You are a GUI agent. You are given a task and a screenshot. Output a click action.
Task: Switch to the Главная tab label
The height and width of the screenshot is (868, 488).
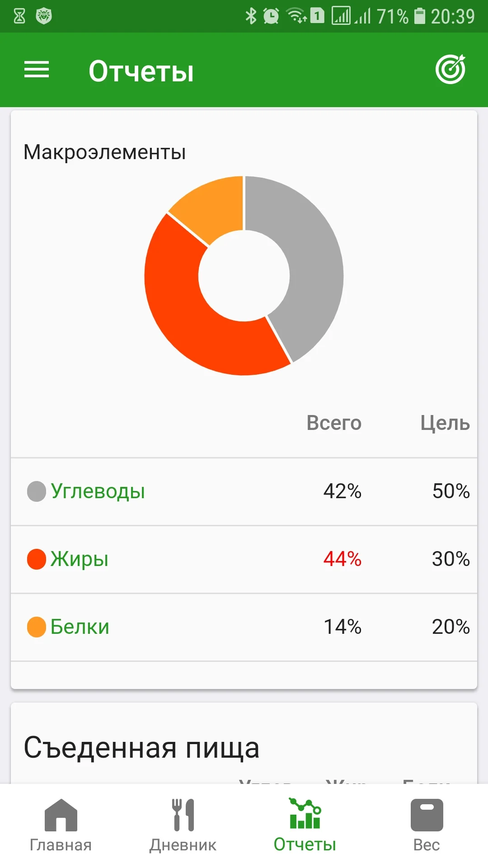click(x=61, y=845)
